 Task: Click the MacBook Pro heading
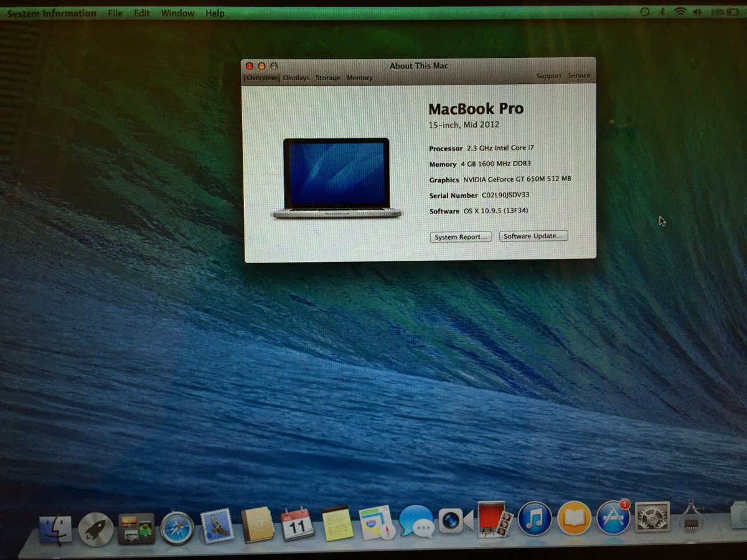[x=476, y=108]
